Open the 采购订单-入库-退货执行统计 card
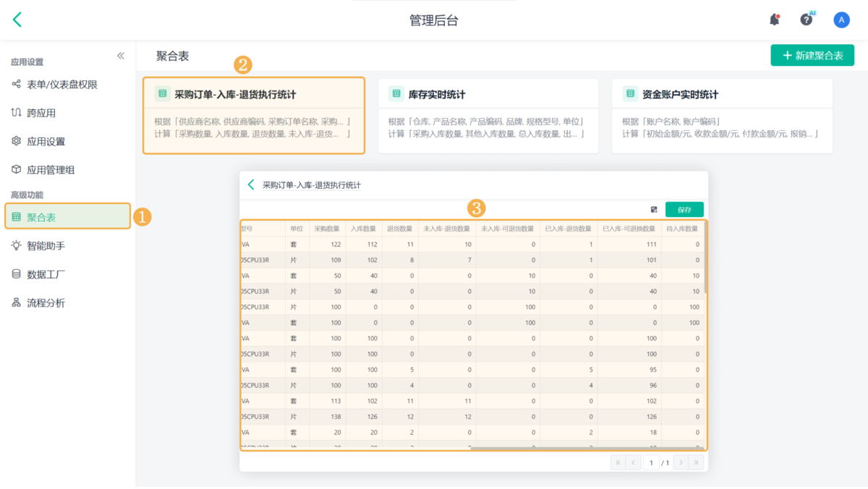The width and height of the screenshot is (868, 489). click(253, 116)
